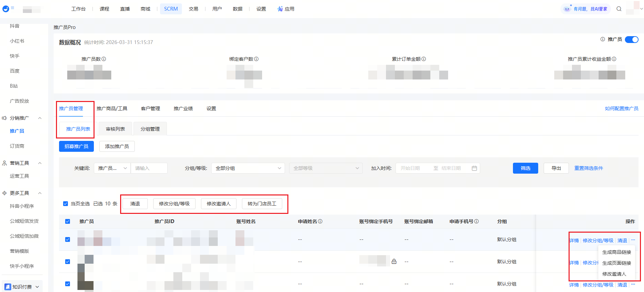
Task: Uncheck the first promoter row checkbox
Action: tap(68, 239)
